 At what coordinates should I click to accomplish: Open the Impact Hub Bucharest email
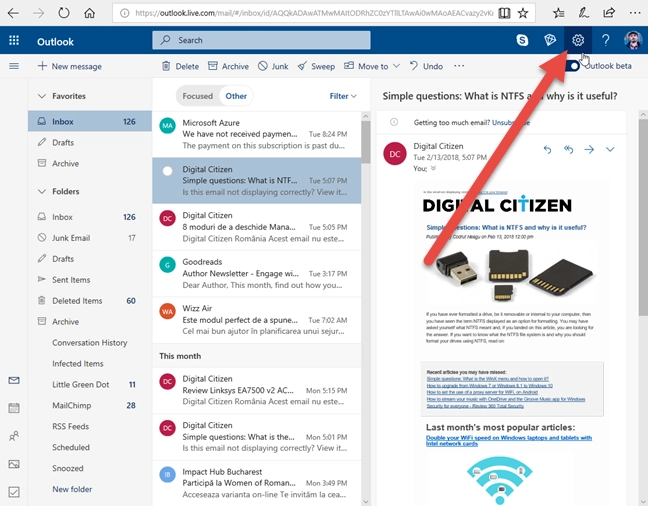pos(257,483)
